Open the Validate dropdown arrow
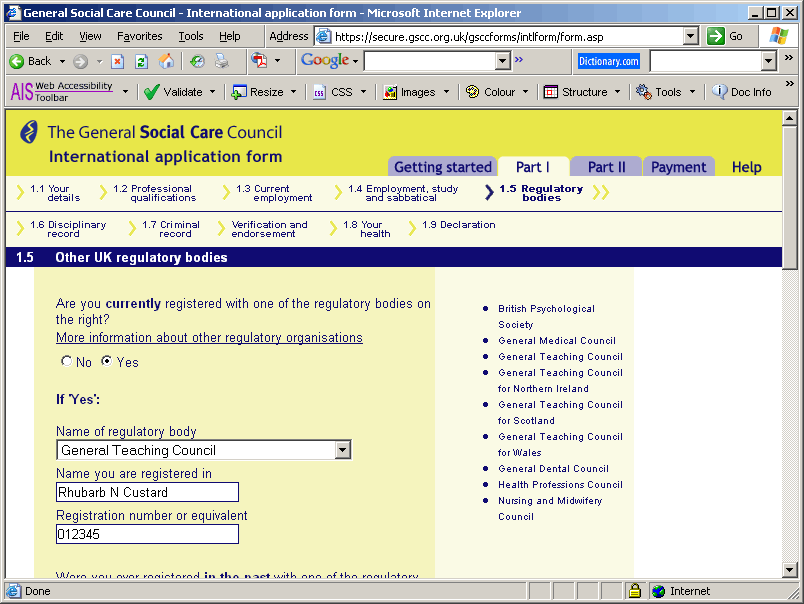This screenshot has width=804, height=604. pos(212,92)
